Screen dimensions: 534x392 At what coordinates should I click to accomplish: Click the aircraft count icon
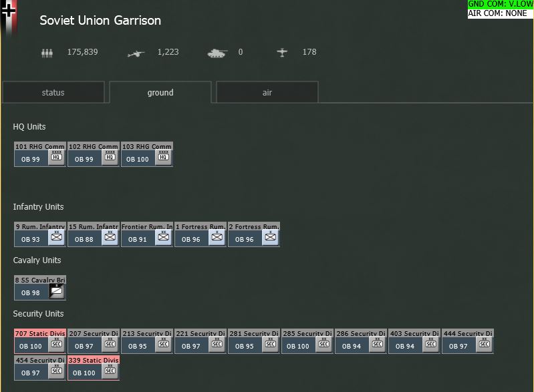(x=282, y=52)
